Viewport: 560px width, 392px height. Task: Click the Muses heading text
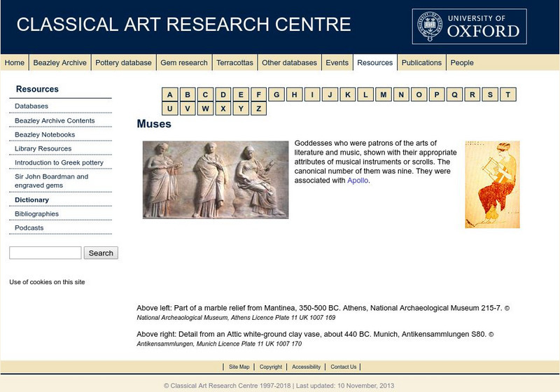coord(154,124)
